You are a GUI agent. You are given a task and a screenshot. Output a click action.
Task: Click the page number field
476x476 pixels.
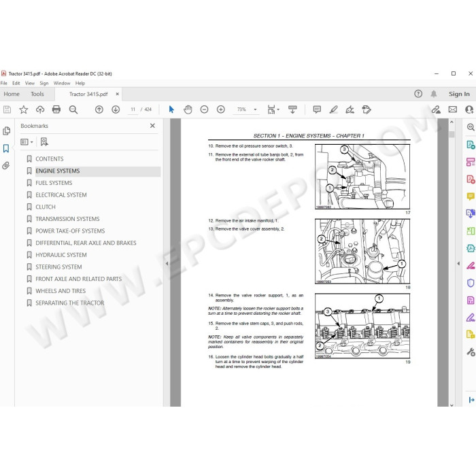coord(133,109)
